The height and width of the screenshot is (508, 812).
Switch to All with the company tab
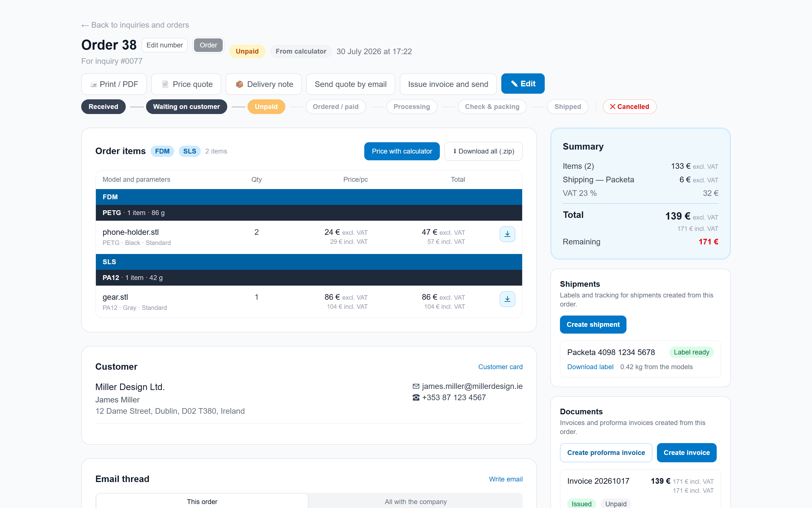415,501
